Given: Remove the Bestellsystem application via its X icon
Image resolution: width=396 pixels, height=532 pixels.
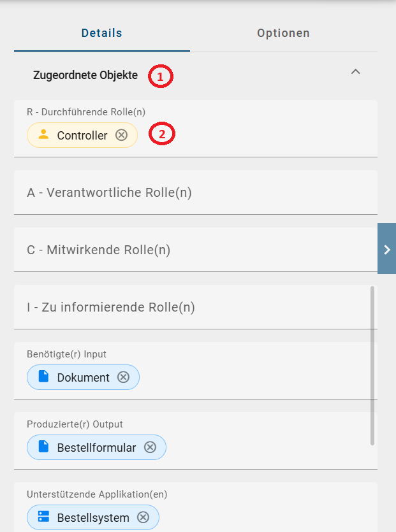Looking at the screenshot, I should 144,517.
